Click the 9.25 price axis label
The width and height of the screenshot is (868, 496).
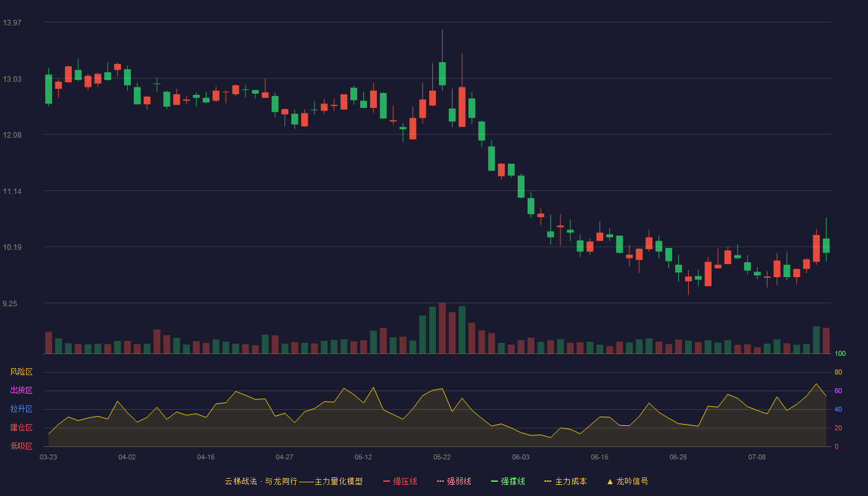coord(12,304)
